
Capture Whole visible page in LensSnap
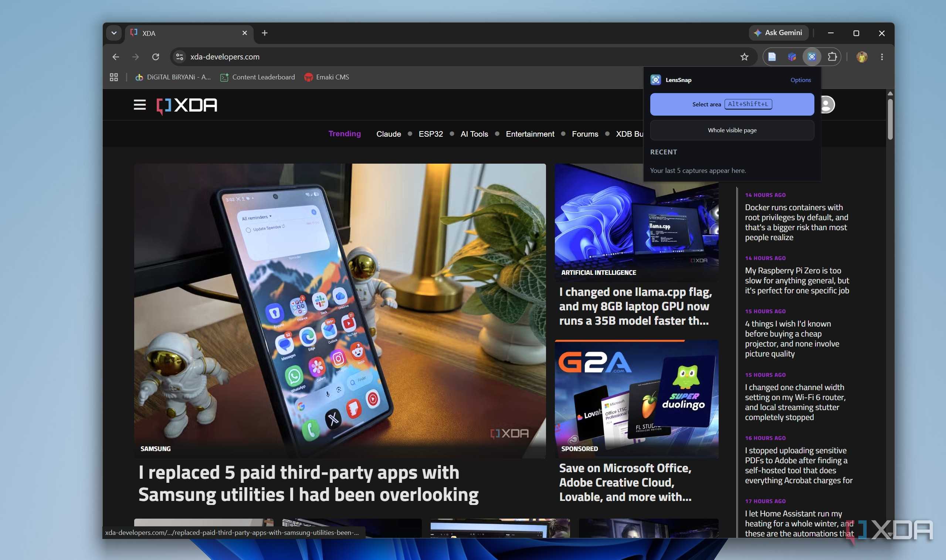point(732,130)
